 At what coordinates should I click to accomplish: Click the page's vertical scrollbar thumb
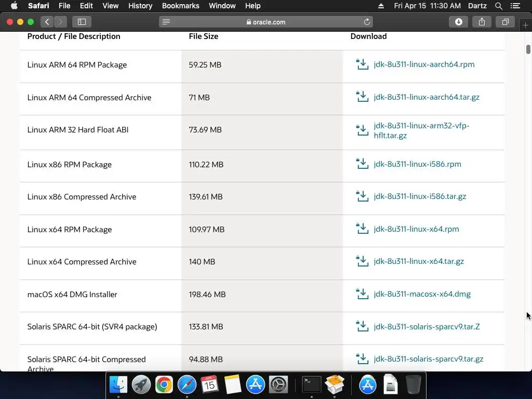528,49
